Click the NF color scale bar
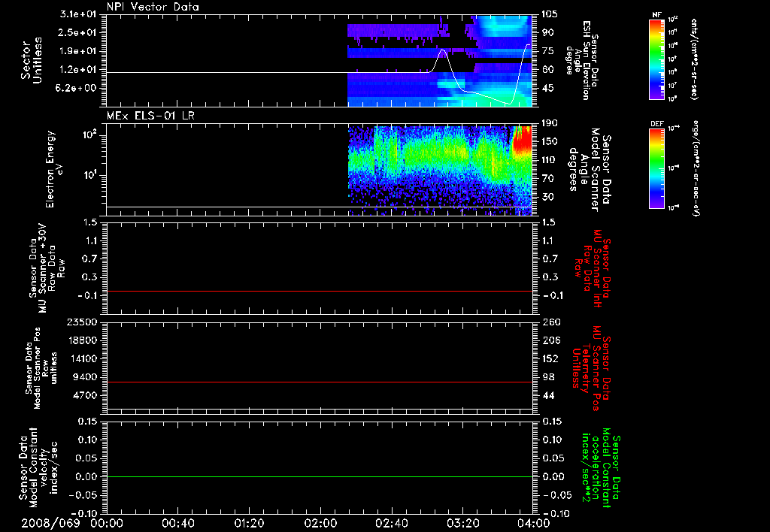The height and width of the screenshot is (532, 770). (x=656, y=59)
